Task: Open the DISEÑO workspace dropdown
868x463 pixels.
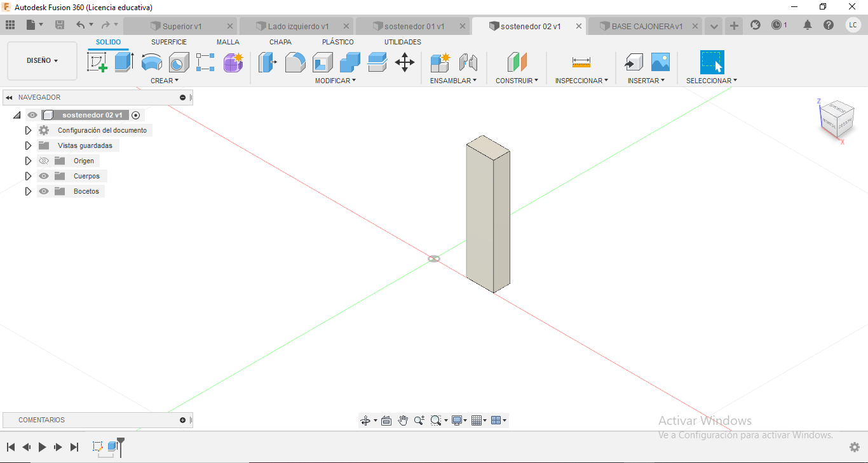Action: pyautogui.click(x=42, y=61)
